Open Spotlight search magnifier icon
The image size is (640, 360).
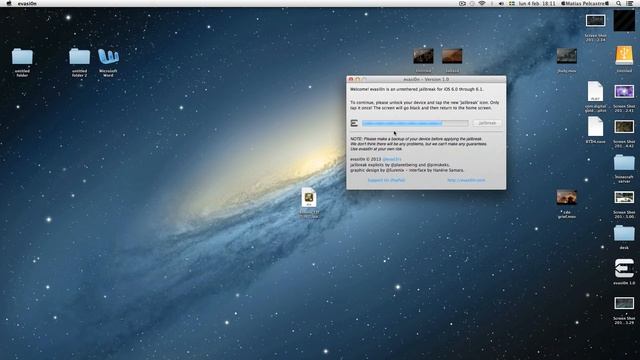[x=619, y=3]
